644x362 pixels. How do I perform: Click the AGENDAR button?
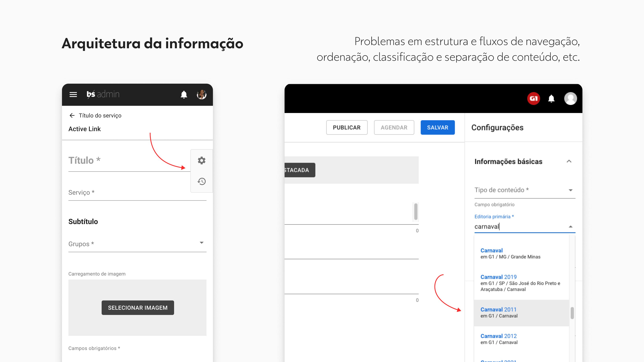tap(394, 128)
